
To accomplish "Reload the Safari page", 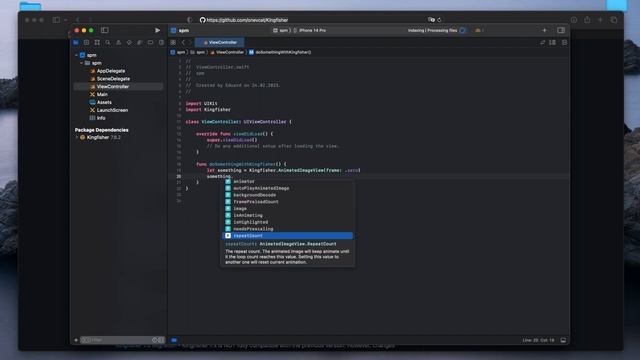I will (439, 20).
